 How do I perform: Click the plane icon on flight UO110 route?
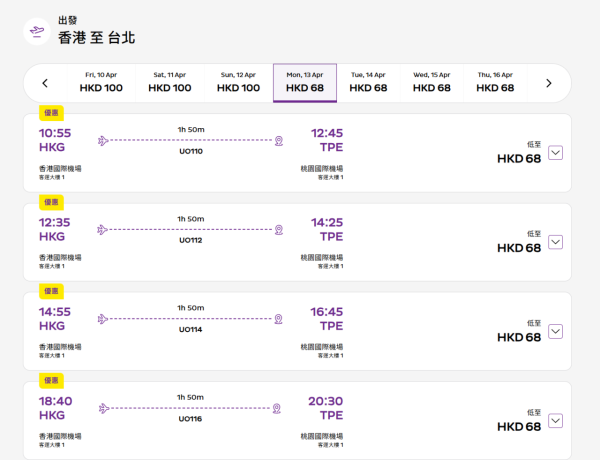point(102,140)
